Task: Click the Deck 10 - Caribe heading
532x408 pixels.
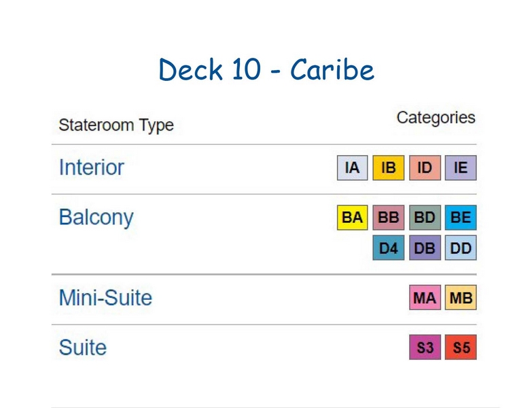Action: pyautogui.click(x=266, y=69)
